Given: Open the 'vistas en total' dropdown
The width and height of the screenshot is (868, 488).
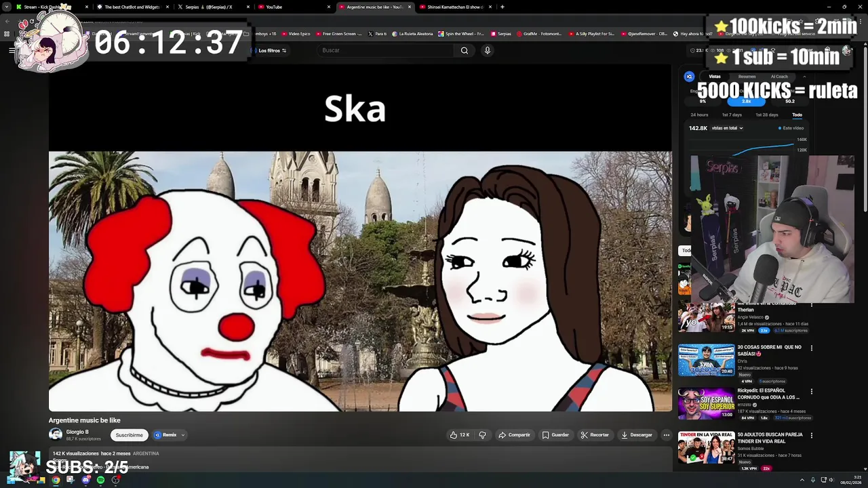Looking at the screenshot, I should [727, 128].
